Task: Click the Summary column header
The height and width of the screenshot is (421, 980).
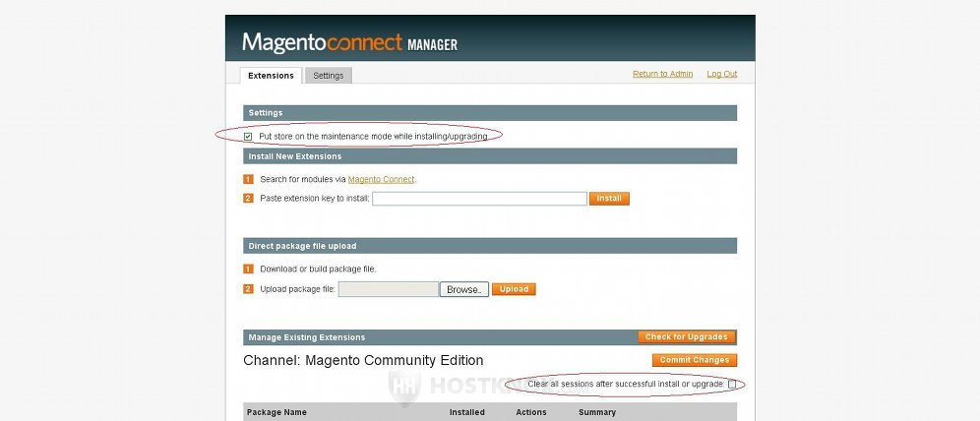Action: pyautogui.click(x=597, y=412)
